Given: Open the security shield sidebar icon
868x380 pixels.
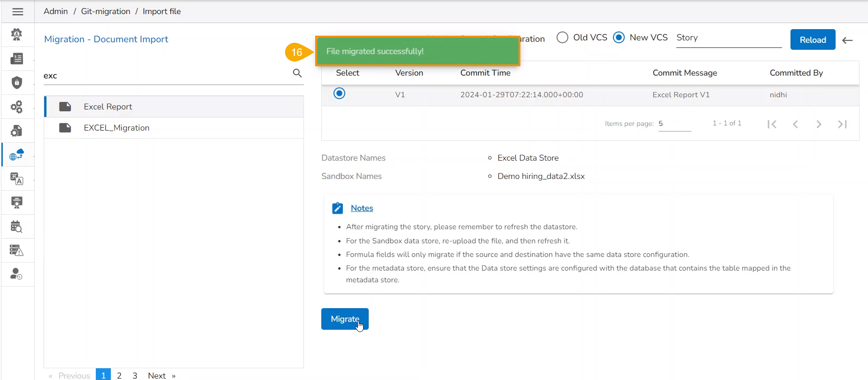Looking at the screenshot, I should click(x=17, y=83).
